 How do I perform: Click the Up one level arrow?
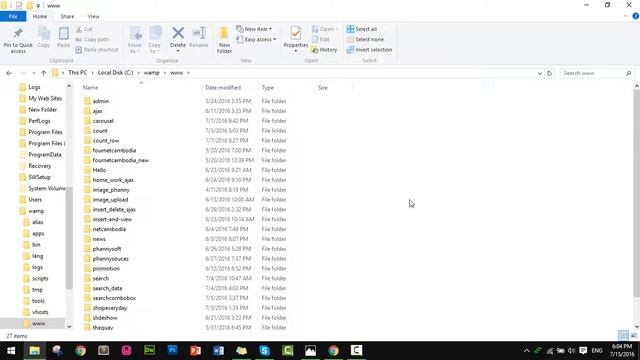(x=44, y=73)
